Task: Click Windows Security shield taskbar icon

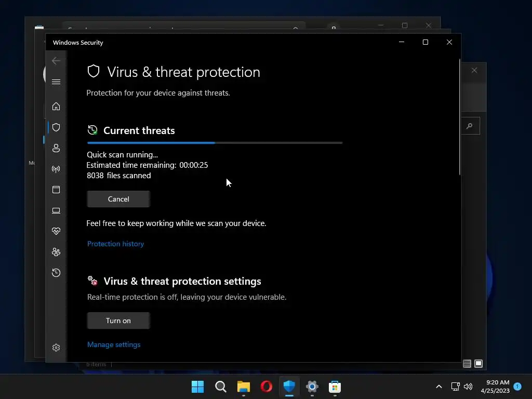Action: point(289,387)
